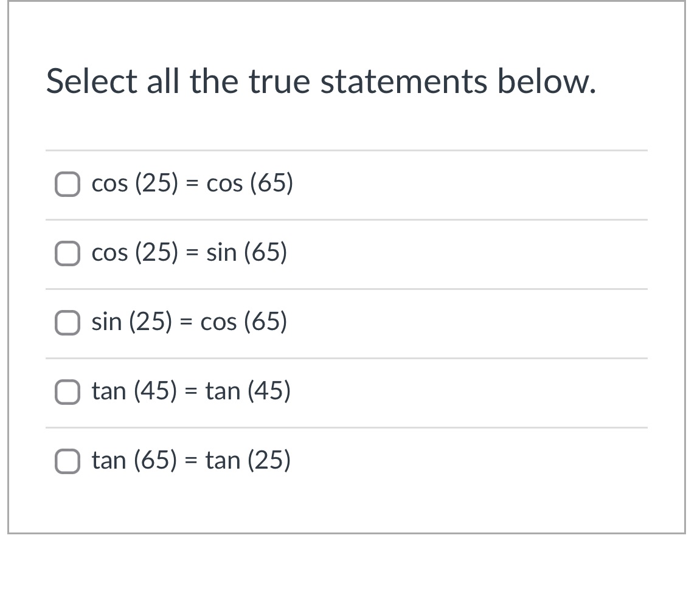
Task: Click the statement cos (25) = sin (65)
Action: (x=189, y=253)
